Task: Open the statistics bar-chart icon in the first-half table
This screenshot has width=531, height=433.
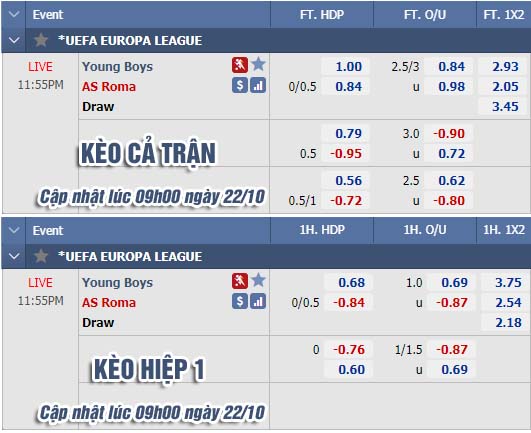Action: [x=258, y=301]
